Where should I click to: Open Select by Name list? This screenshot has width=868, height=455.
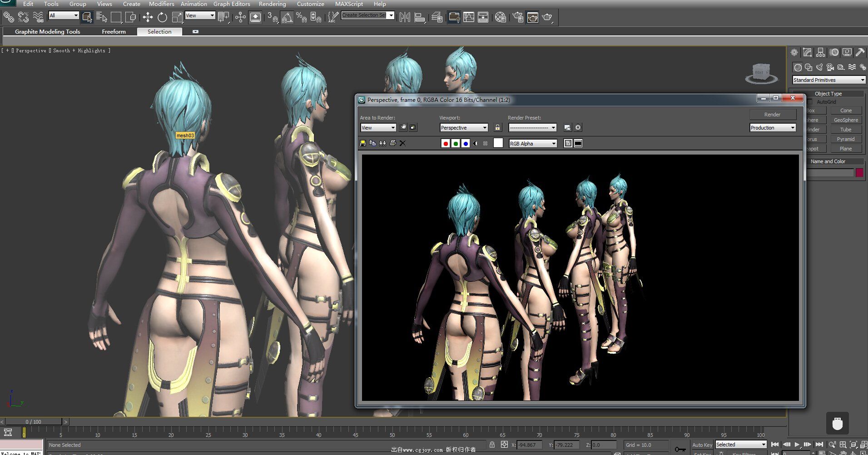(102, 17)
